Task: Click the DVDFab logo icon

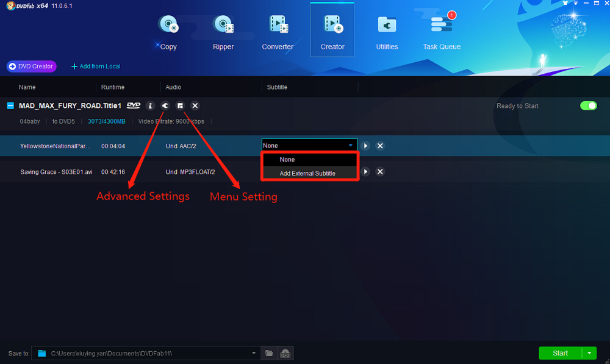Action: (11, 5)
